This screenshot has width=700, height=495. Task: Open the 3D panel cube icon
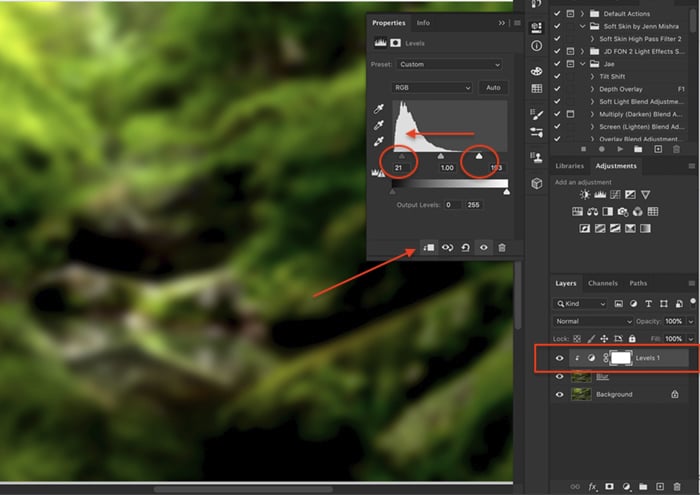pos(537,183)
